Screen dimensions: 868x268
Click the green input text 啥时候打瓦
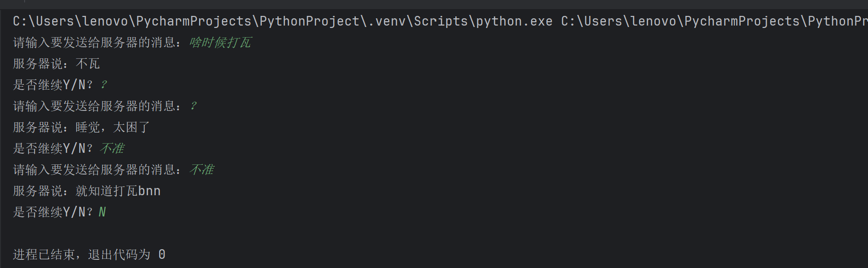pos(220,42)
